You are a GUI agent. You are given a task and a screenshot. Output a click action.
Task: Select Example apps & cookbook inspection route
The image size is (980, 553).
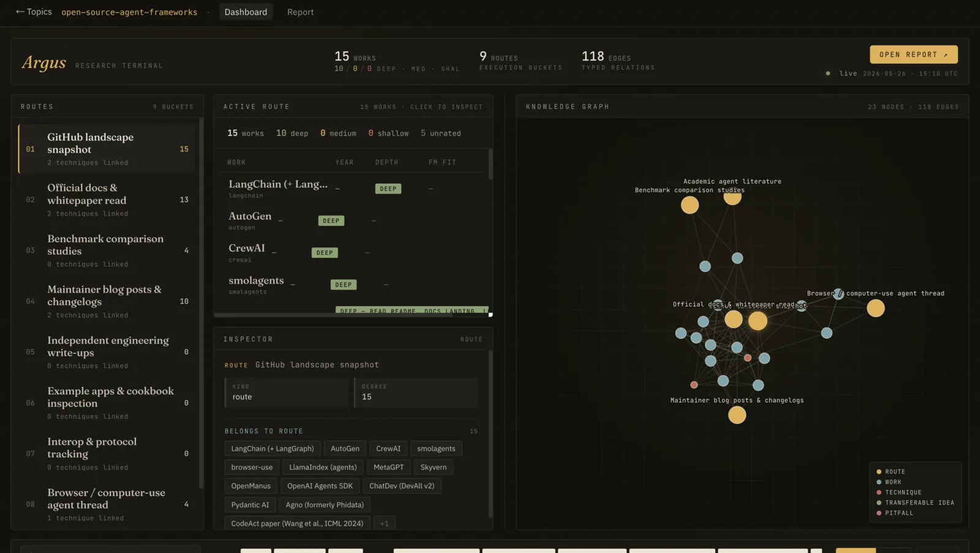click(107, 403)
